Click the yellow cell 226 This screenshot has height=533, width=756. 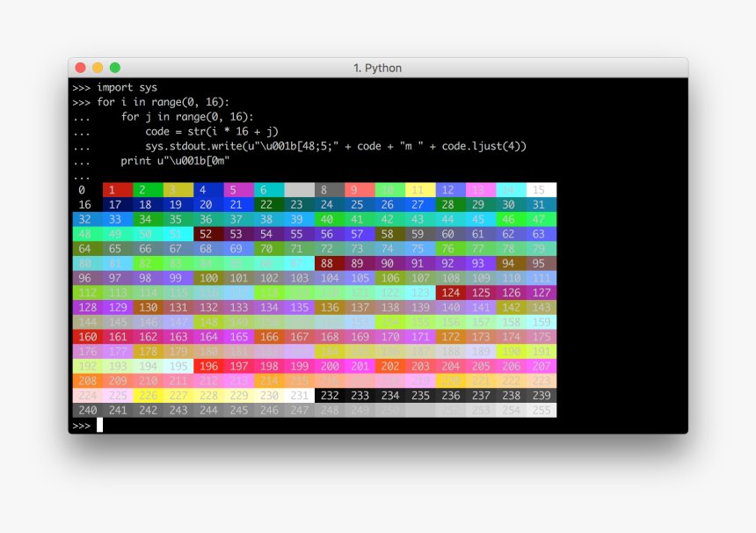point(148,396)
